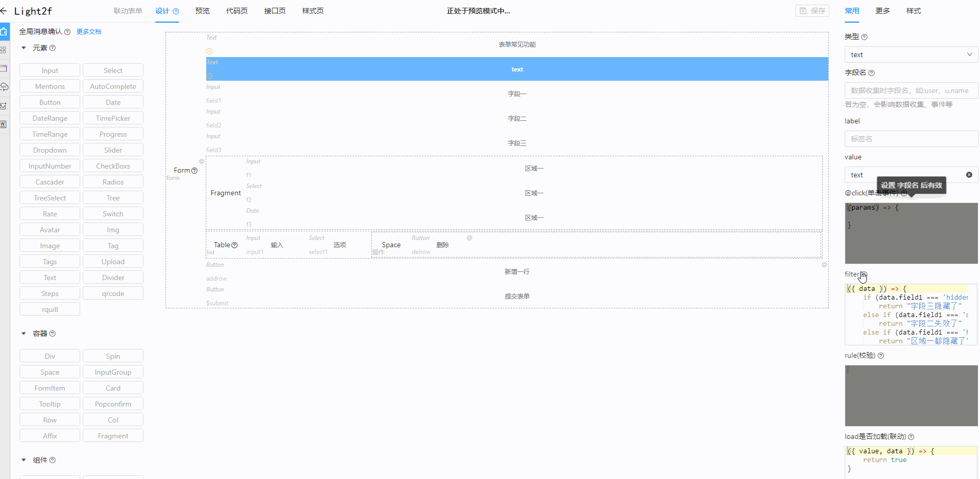
Task: Open the Word document sidebar panel
Action: pos(3,124)
